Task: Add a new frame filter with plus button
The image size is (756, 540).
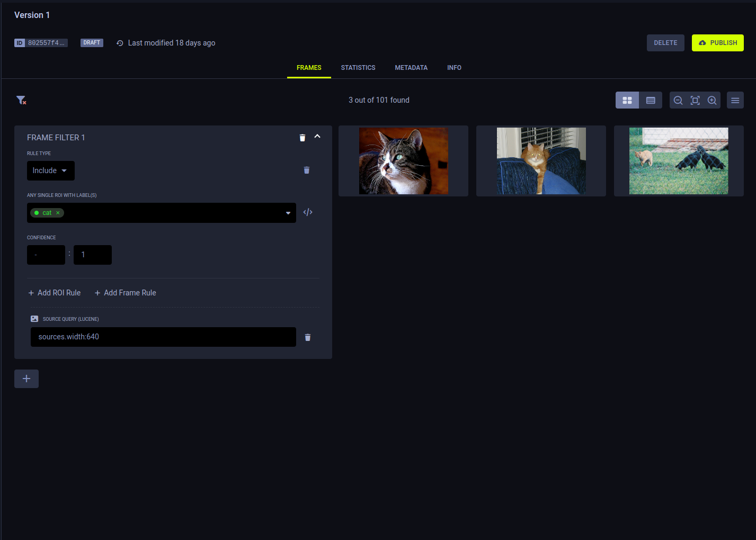Action: [x=26, y=379]
